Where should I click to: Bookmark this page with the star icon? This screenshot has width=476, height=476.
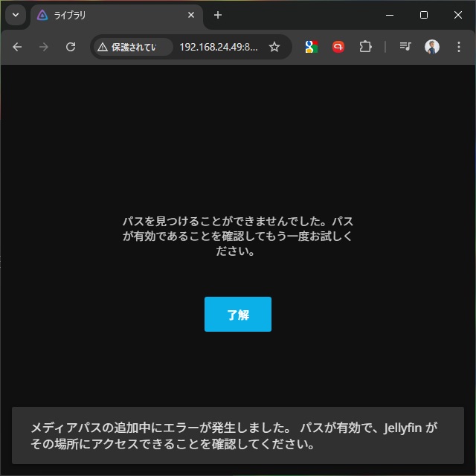coord(274,47)
